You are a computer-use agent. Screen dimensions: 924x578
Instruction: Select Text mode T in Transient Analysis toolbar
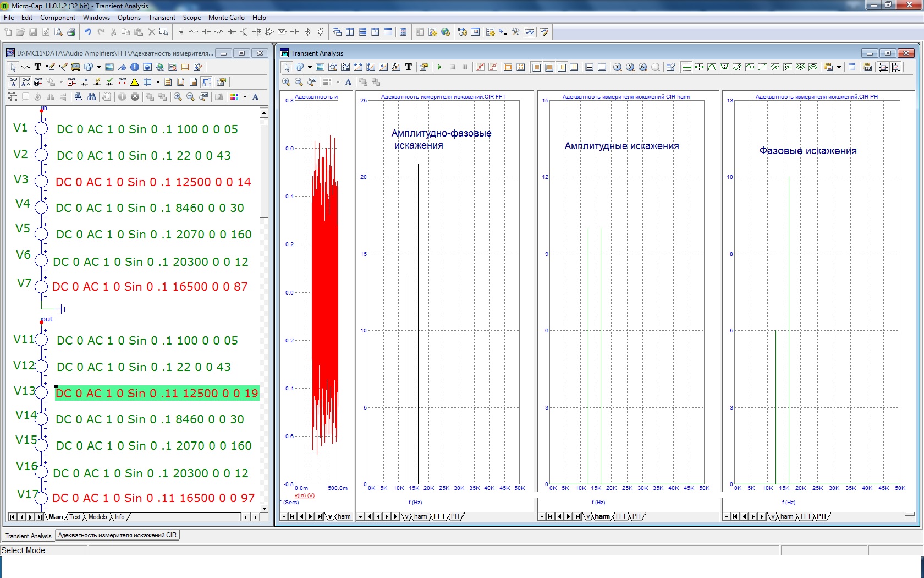coord(409,67)
